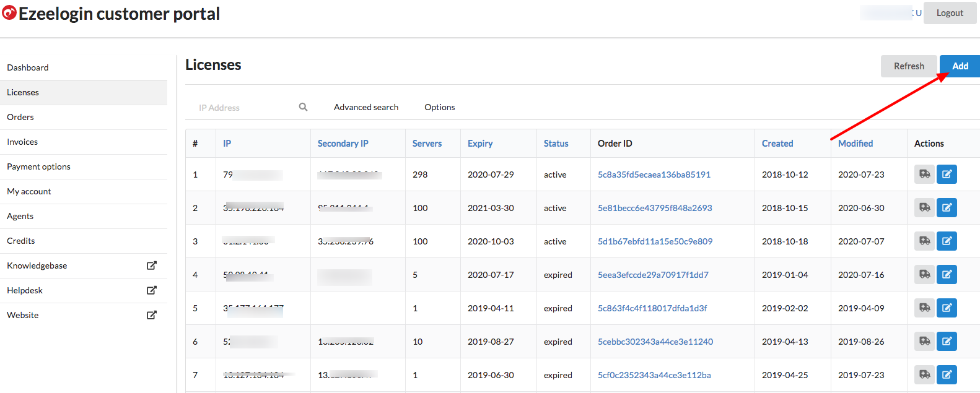
Task: Sort by the Expiry column header
Action: (x=480, y=144)
